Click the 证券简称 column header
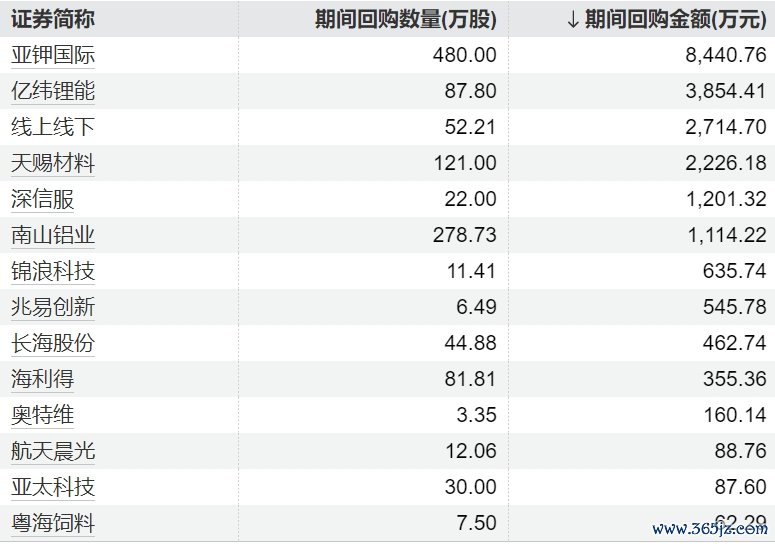The image size is (775, 544). (119, 19)
